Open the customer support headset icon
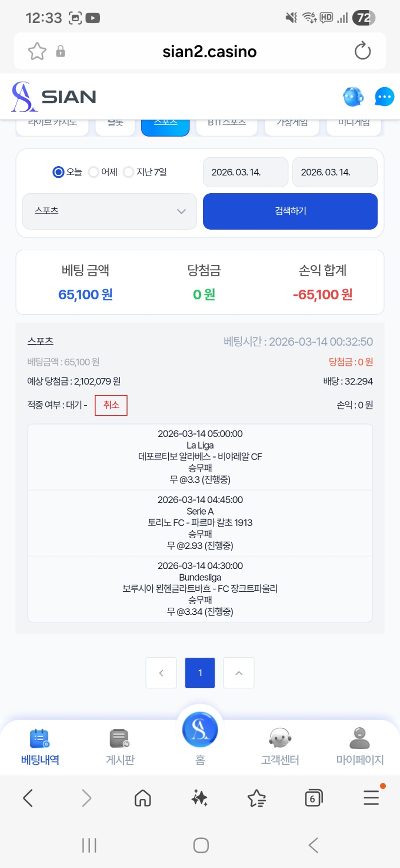This screenshot has height=868, width=400. 353,97
